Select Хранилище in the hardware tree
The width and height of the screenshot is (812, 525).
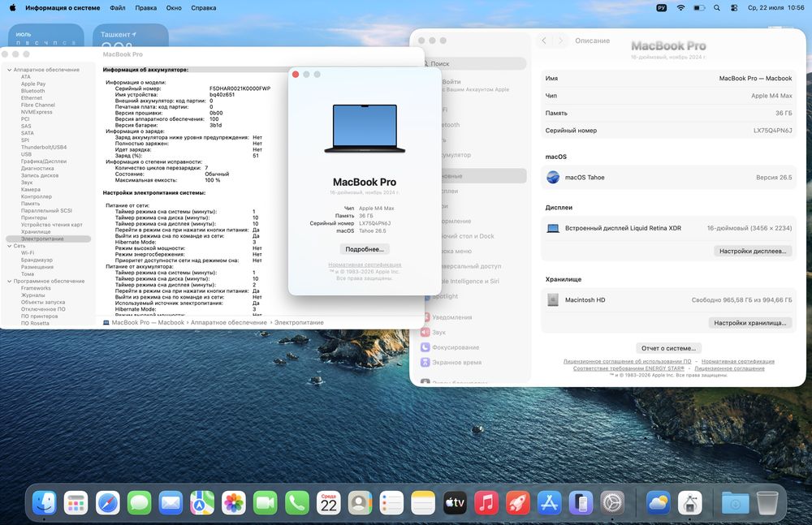36,231
